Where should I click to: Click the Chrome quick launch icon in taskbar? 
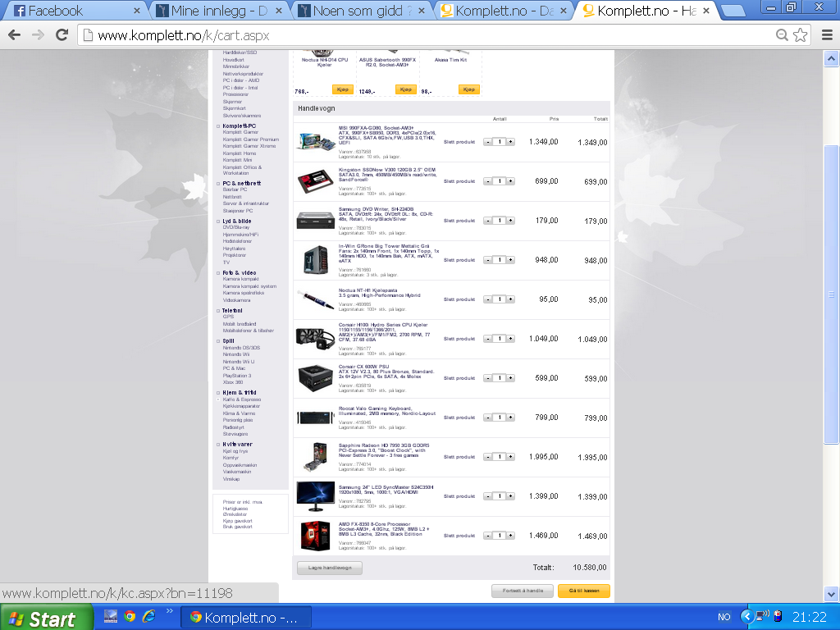[x=130, y=616]
